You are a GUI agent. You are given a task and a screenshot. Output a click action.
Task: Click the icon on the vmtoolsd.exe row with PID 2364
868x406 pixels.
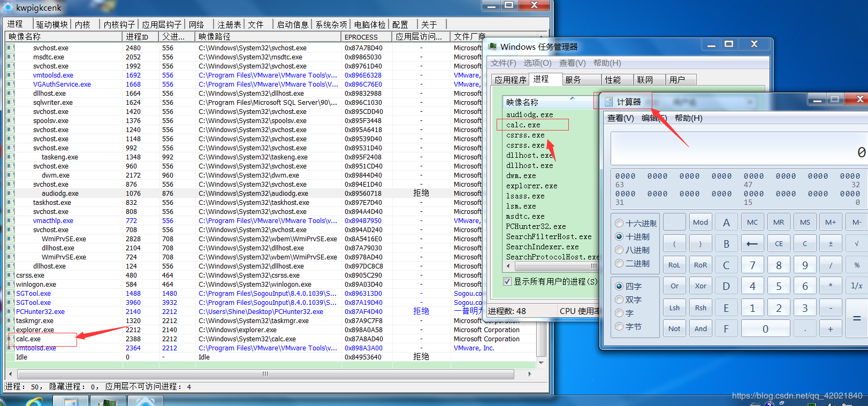10,348
